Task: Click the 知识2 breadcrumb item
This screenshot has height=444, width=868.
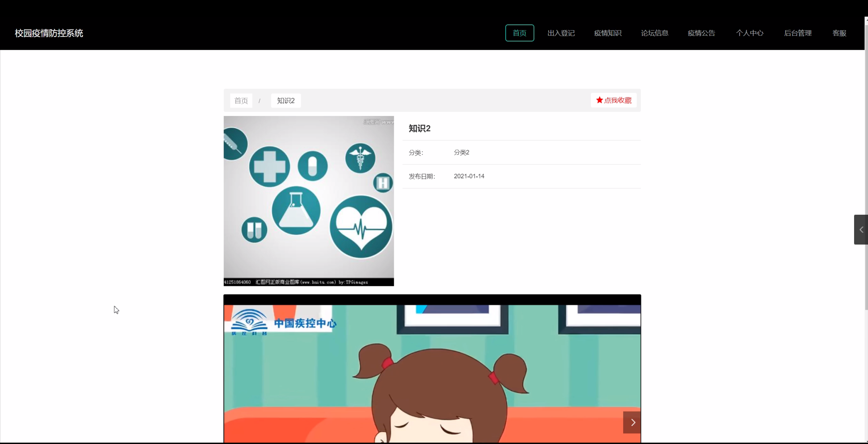Action: click(286, 101)
